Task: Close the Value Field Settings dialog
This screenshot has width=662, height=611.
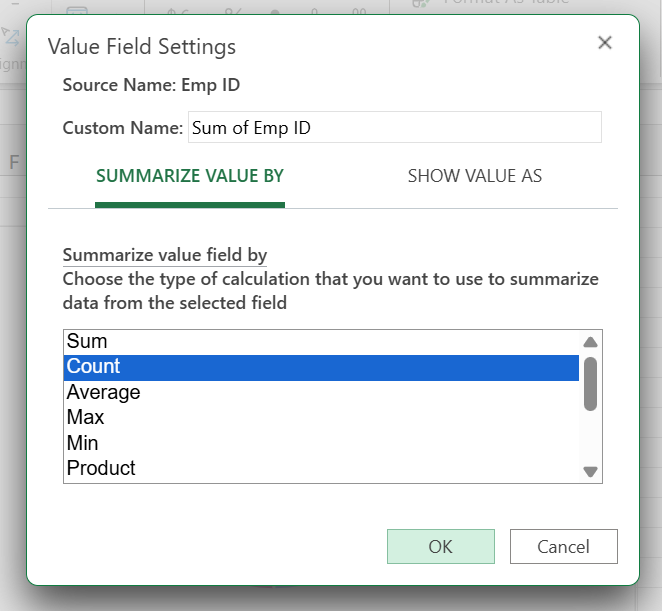Action: pos(604,43)
